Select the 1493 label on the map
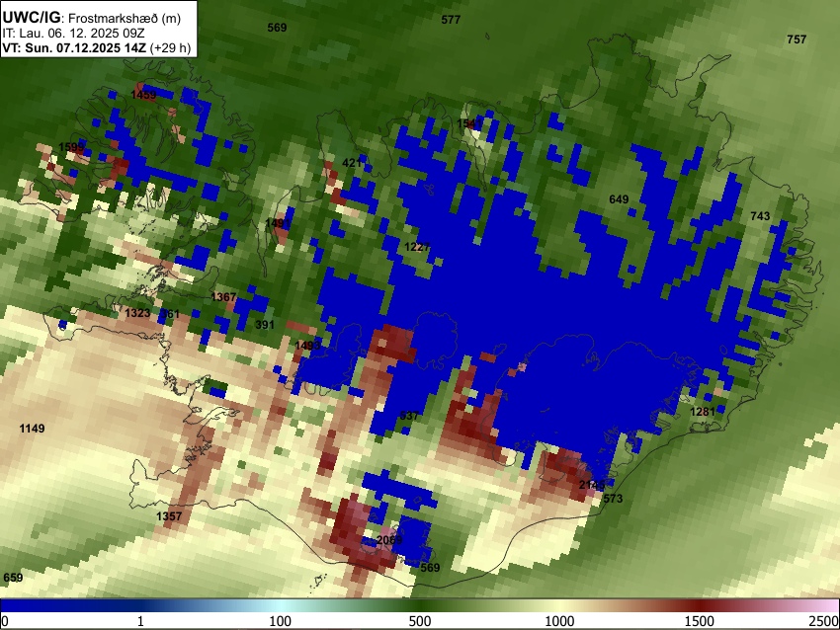 tap(307, 346)
